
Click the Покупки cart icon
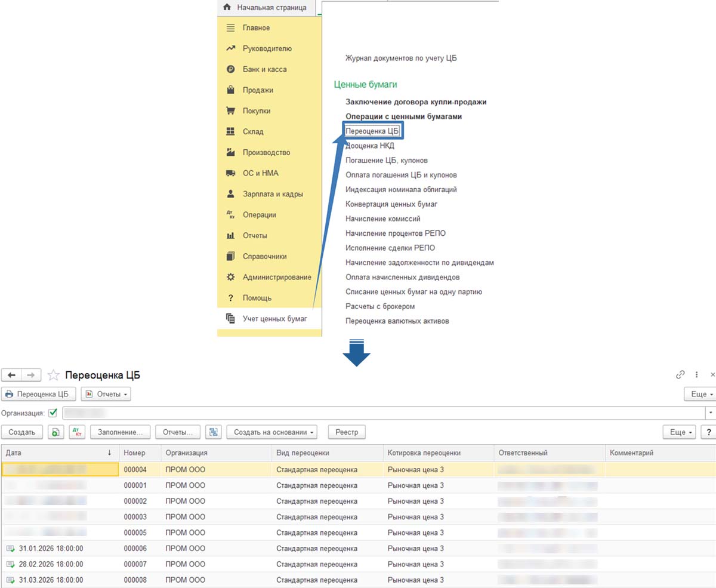pos(231,111)
